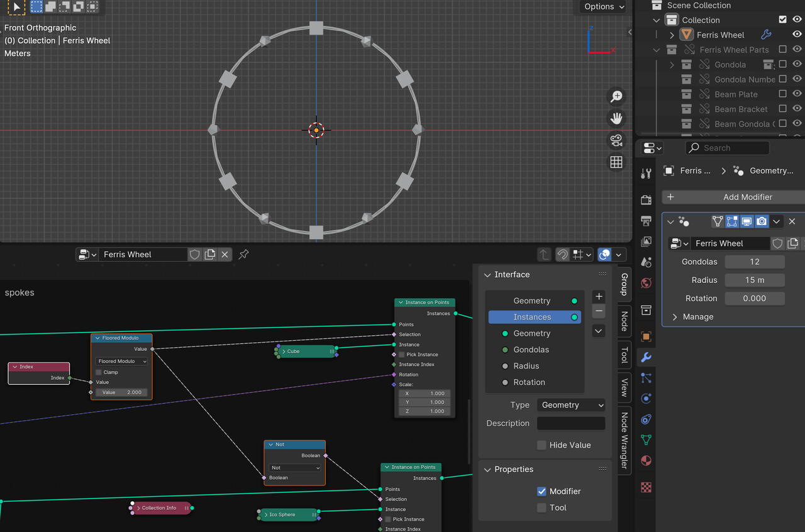Viewport: 805px width, 532px height.
Task: Click the Gondolas value field
Action: [754, 262]
